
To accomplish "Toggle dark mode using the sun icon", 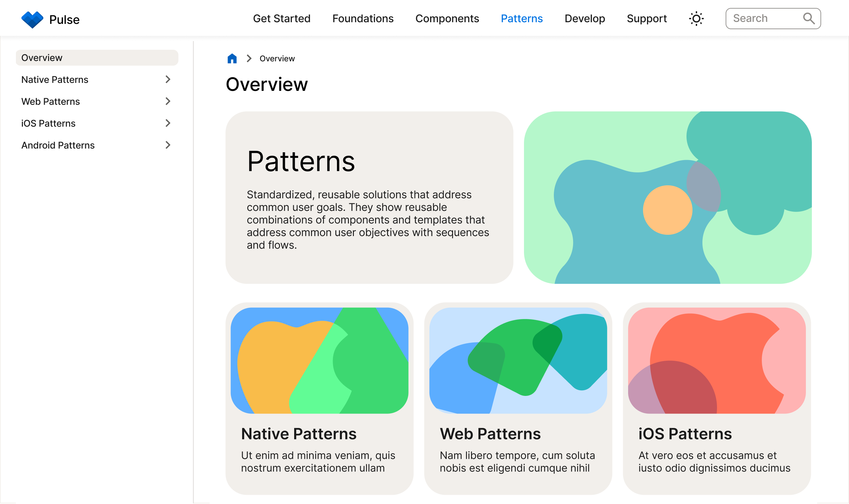I will (696, 19).
